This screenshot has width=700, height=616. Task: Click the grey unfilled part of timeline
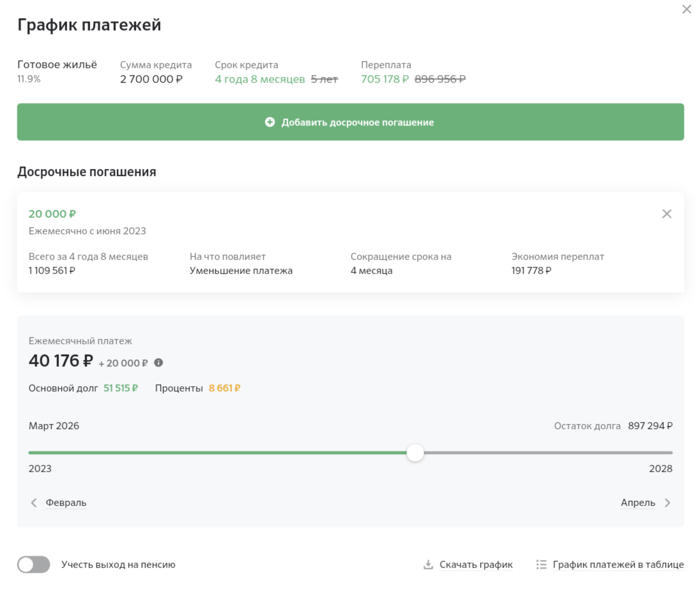click(x=545, y=452)
